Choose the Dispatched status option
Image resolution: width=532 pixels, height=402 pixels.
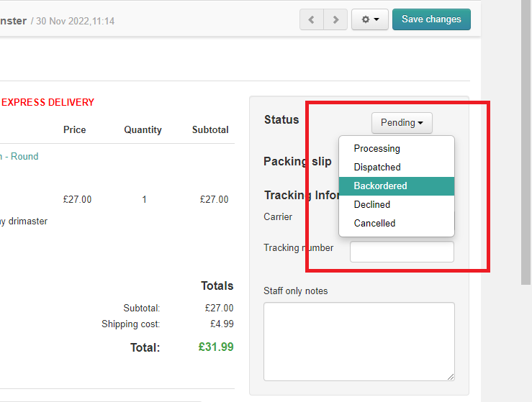377,168
